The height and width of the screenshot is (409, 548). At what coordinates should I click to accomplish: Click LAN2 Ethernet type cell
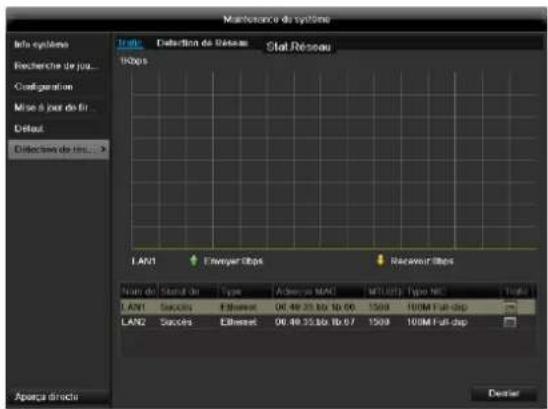[x=238, y=322]
